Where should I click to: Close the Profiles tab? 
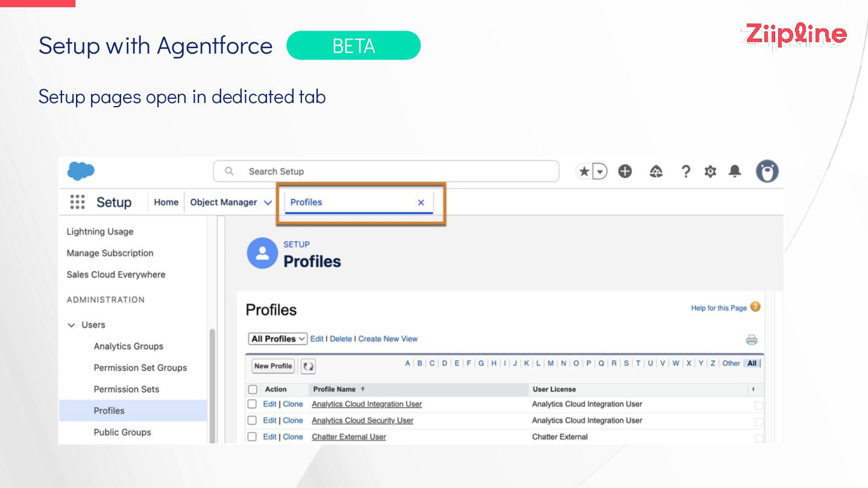[421, 202]
